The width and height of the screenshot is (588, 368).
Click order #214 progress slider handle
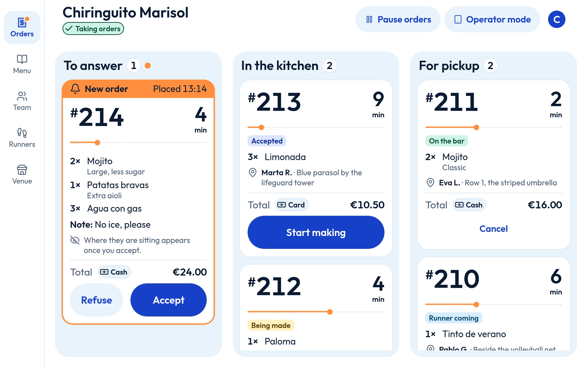(97, 142)
